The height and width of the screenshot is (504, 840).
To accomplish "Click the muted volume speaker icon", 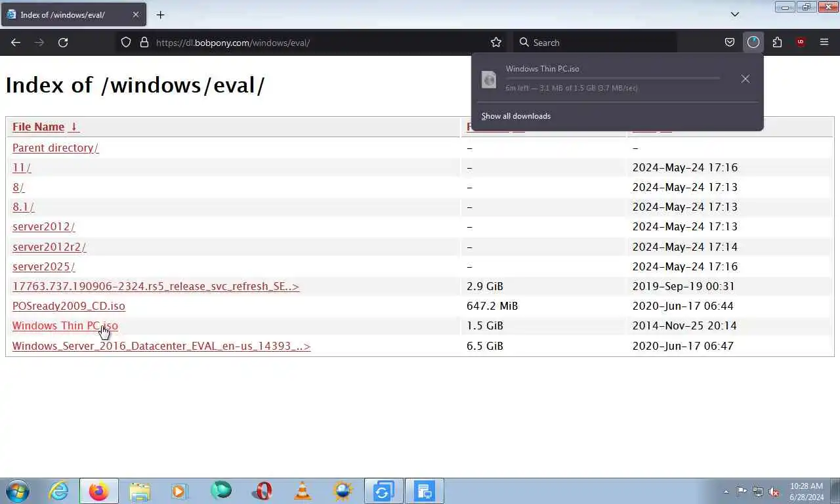I will [x=774, y=491].
